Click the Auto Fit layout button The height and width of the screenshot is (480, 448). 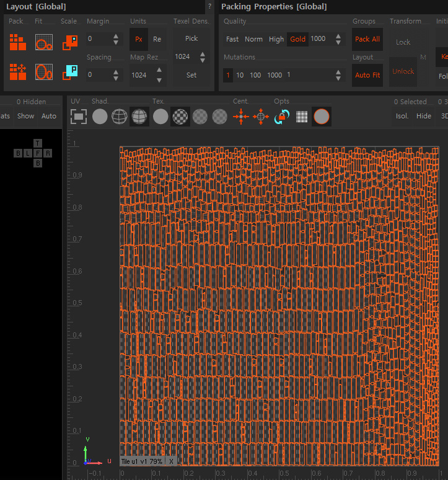(x=367, y=75)
